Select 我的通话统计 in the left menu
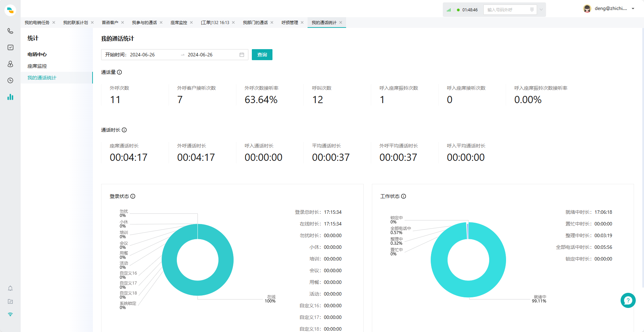 [57, 78]
